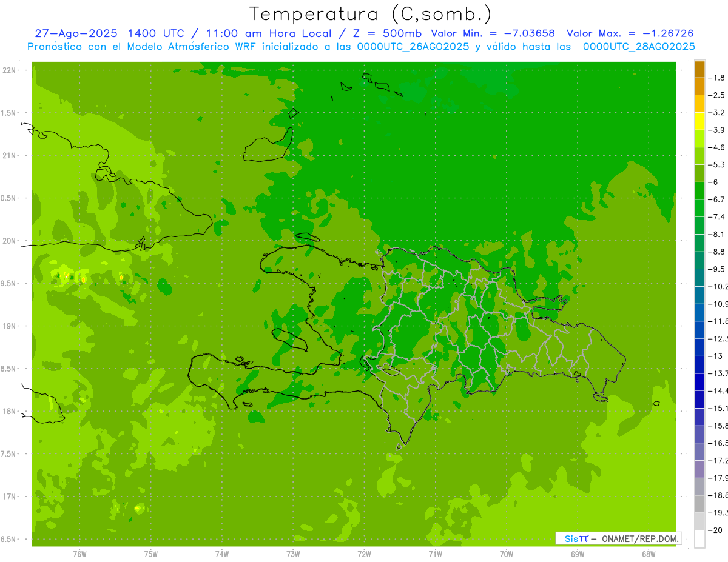Click the '-4.6' colorbar value
This screenshot has height=562, width=728.
pos(718,147)
